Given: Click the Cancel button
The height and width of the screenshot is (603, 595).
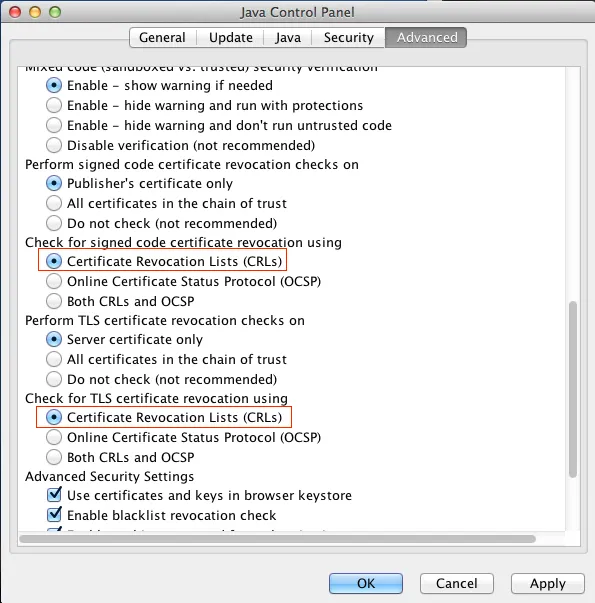Looking at the screenshot, I should click(x=457, y=583).
